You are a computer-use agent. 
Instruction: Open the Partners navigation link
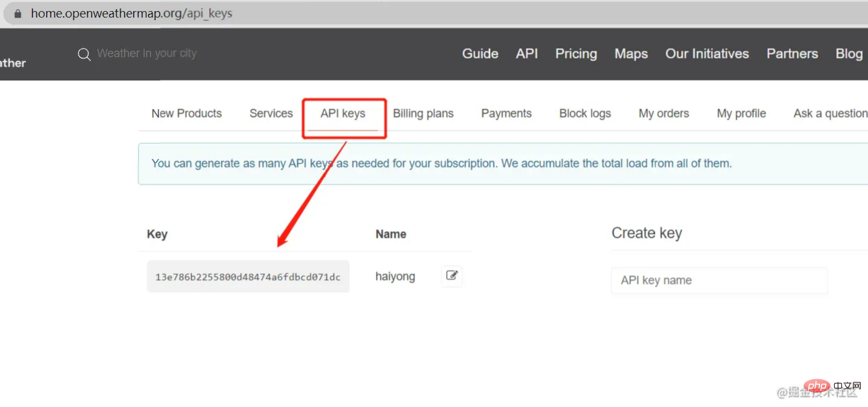click(x=792, y=54)
